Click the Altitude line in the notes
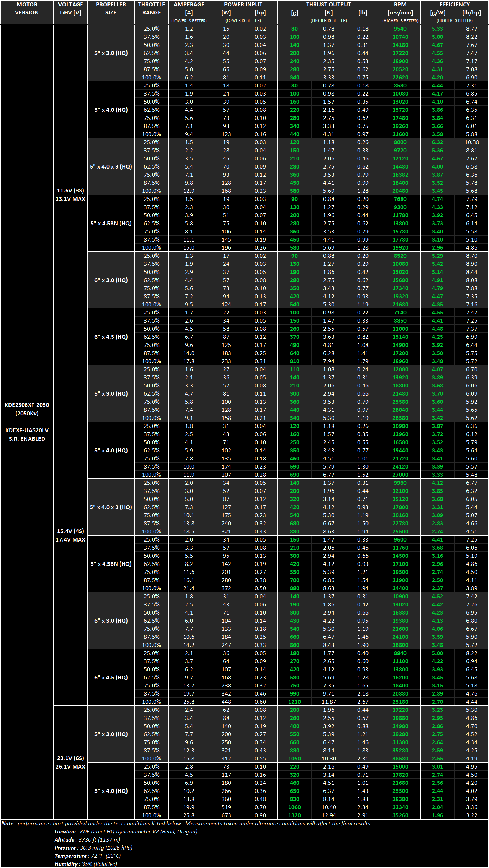 coord(87,840)
